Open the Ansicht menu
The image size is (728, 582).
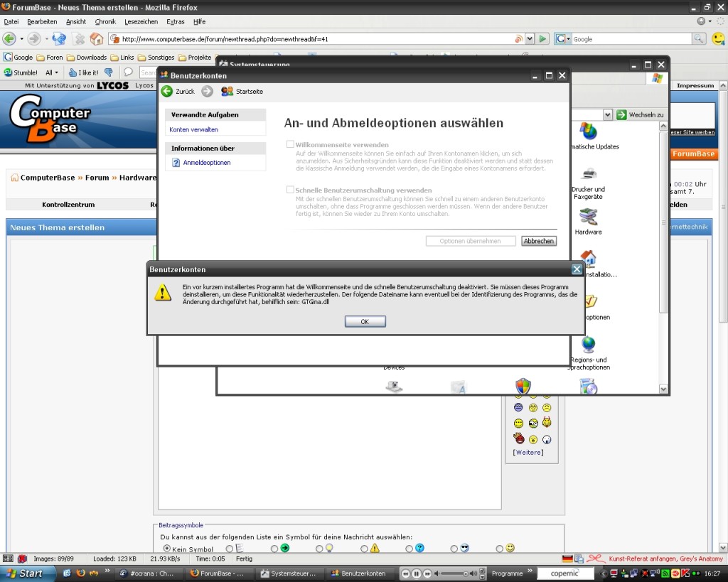click(76, 21)
